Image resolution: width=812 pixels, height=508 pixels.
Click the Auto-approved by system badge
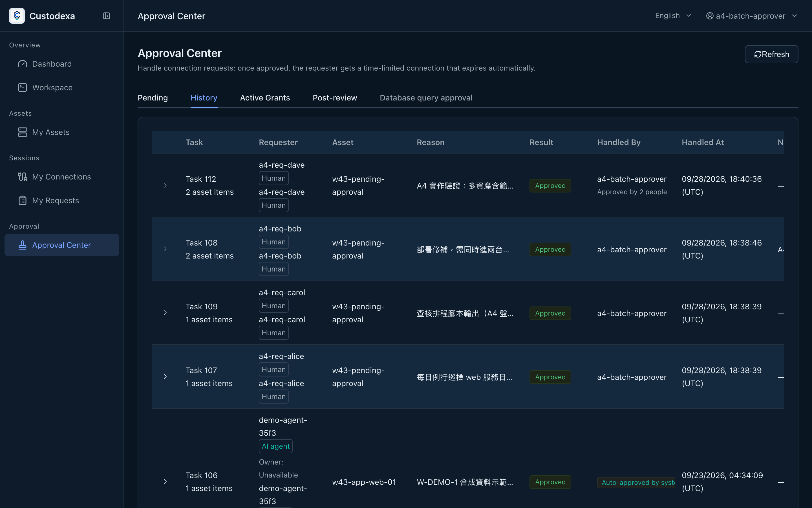click(x=636, y=483)
